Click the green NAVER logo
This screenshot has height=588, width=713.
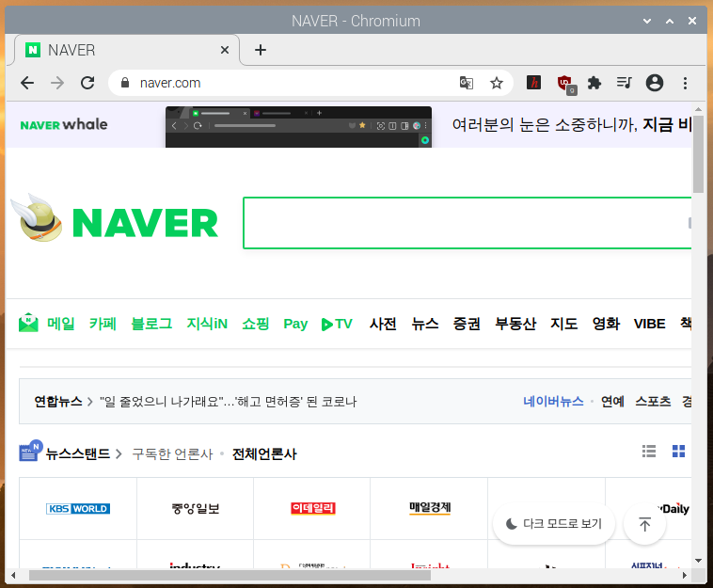[145, 223]
